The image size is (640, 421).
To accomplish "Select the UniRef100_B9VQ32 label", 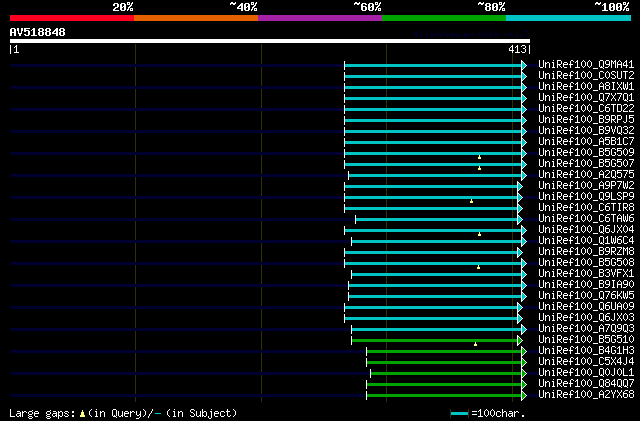I will [x=586, y=131].
